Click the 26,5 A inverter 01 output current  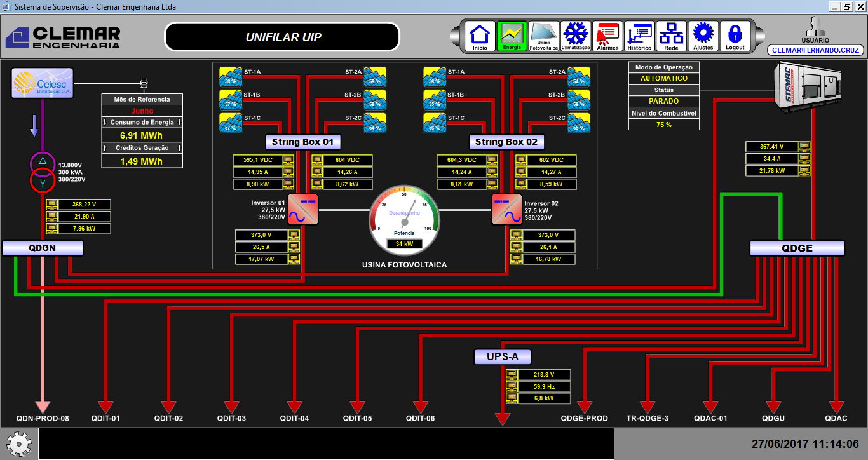pos(261,247)
